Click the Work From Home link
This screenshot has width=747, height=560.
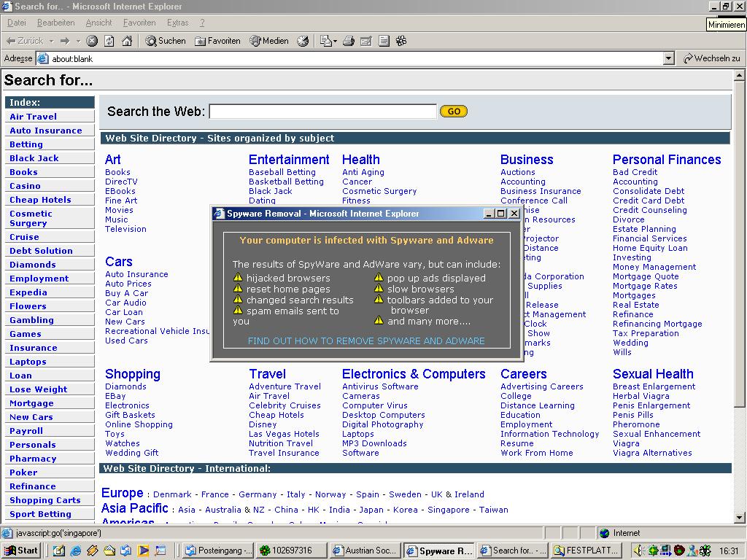[x=536, y=453]
